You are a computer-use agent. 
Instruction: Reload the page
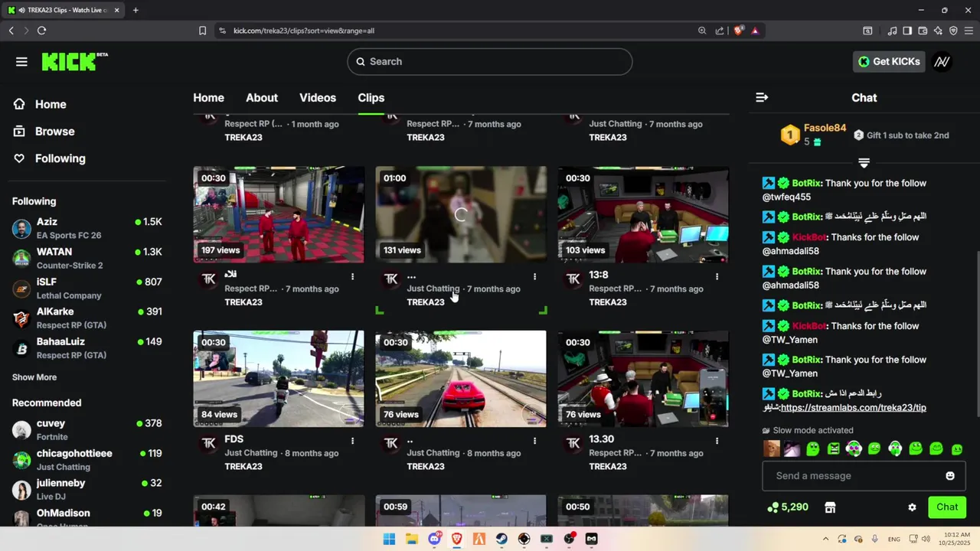click(41, 31)
